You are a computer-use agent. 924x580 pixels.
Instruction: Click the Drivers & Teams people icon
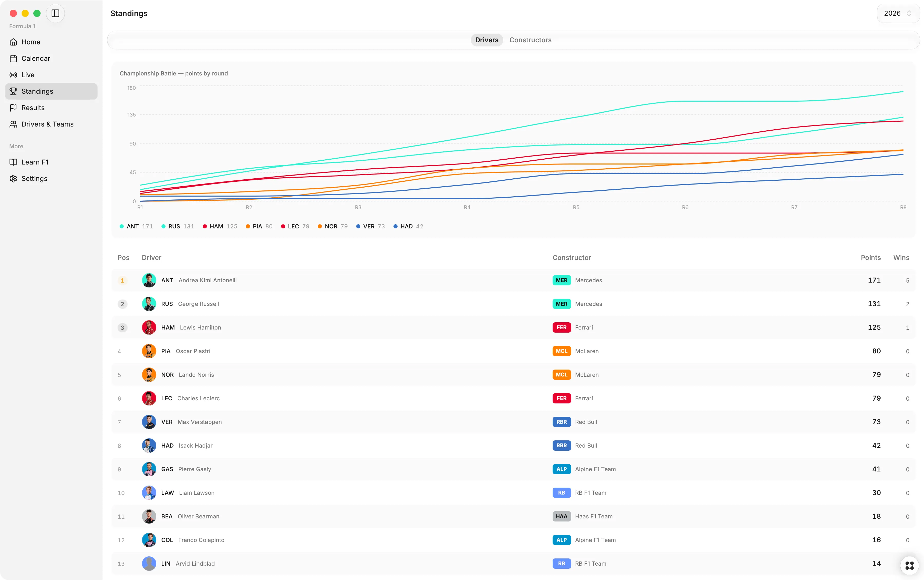coord(13,124)
